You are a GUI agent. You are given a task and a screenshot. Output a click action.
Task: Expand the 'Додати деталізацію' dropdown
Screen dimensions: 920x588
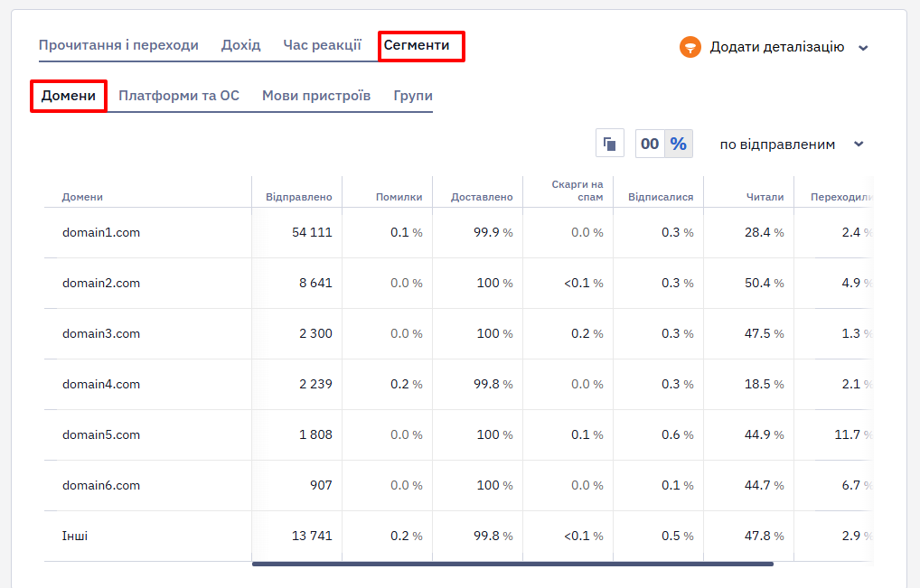point(774,47)
